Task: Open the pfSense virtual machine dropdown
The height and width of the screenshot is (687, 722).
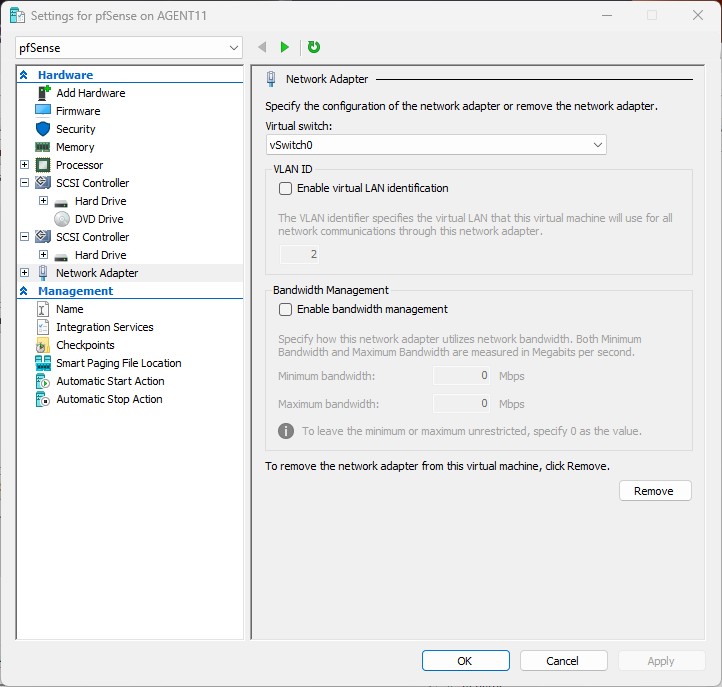Action: point(128,48)
